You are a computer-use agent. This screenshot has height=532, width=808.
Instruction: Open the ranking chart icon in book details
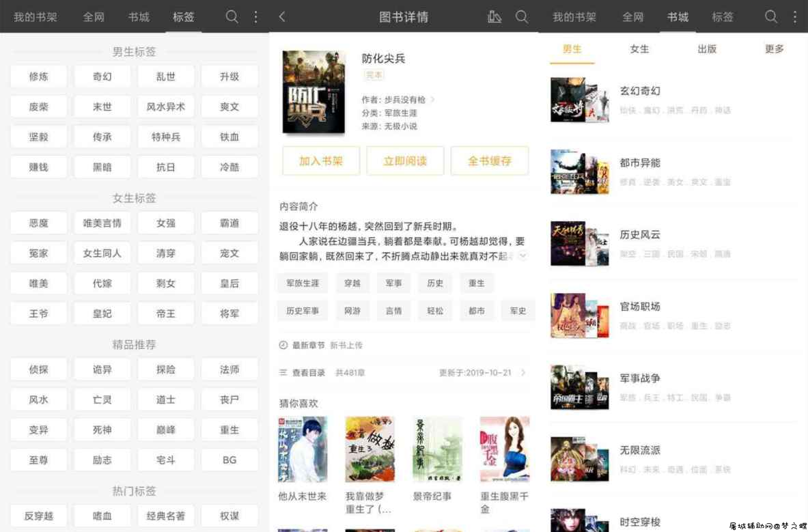pos(494,16)
